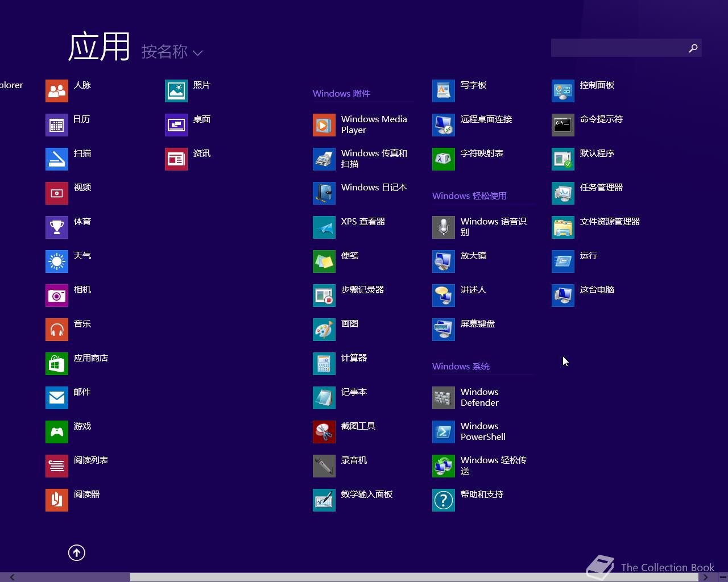Open the 步骤记录器 steps recorder icon
This screenshot has height=582, width=728.
pos(324,296)
